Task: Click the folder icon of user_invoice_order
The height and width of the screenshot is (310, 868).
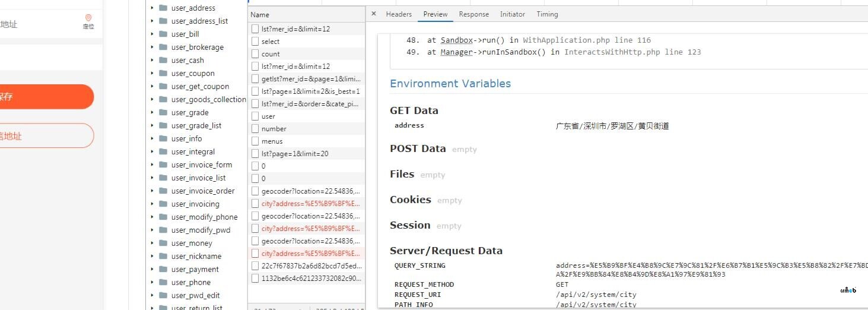Action: pos(163,191)
